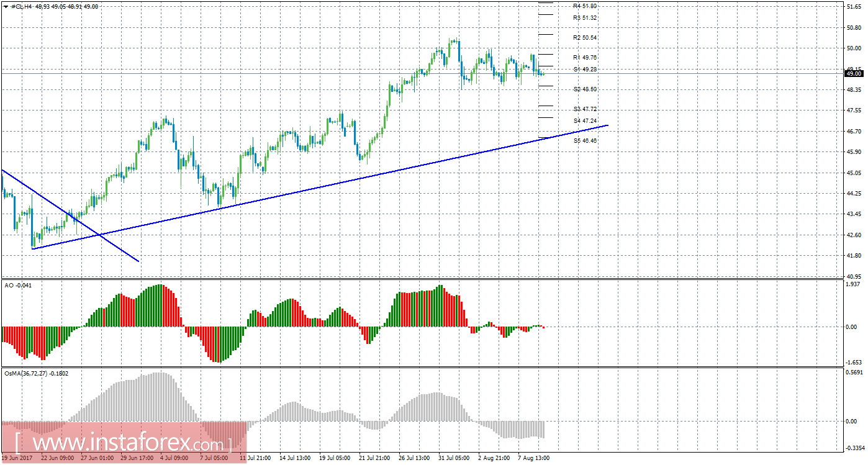868x465 pixels.
Task: Click the 50.80 price axis level
Action: [855, 27]
